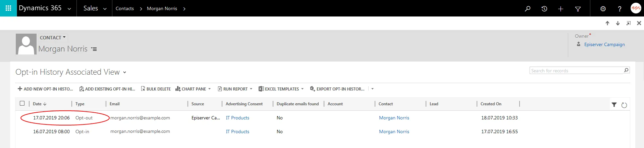
Task: Sort by Advertising Consent column header
Action: [244, 104]
